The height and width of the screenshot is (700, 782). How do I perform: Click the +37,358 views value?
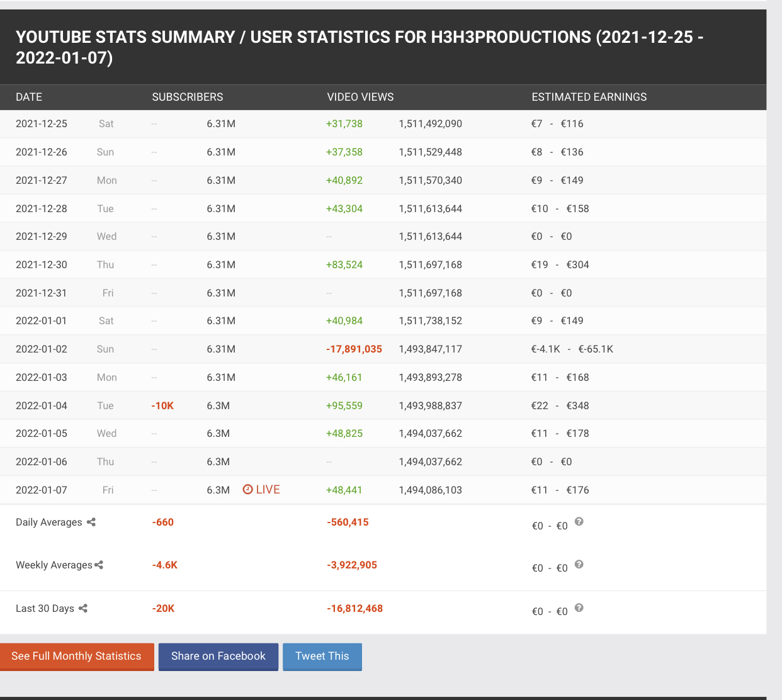pos(344,152)
